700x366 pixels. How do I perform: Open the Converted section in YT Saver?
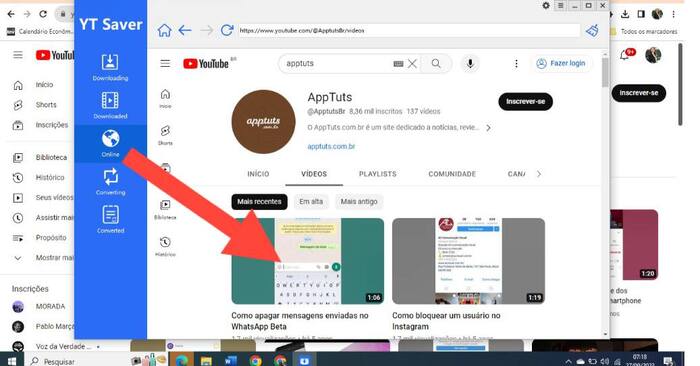(110, 220)
